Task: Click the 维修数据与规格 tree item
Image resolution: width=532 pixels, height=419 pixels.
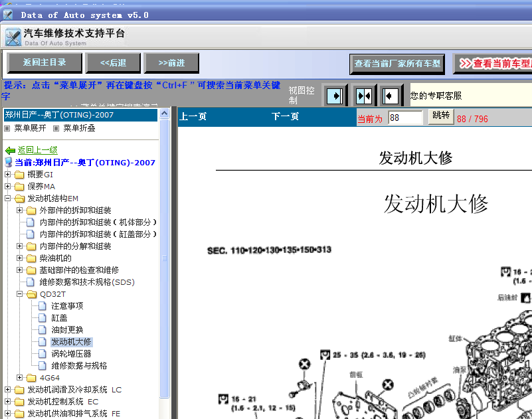Action: [x=79, y=366]
